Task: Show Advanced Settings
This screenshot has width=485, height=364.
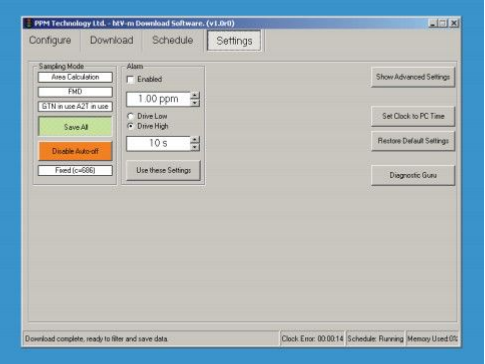Action: pyautogui.click(x=413, y=77)
